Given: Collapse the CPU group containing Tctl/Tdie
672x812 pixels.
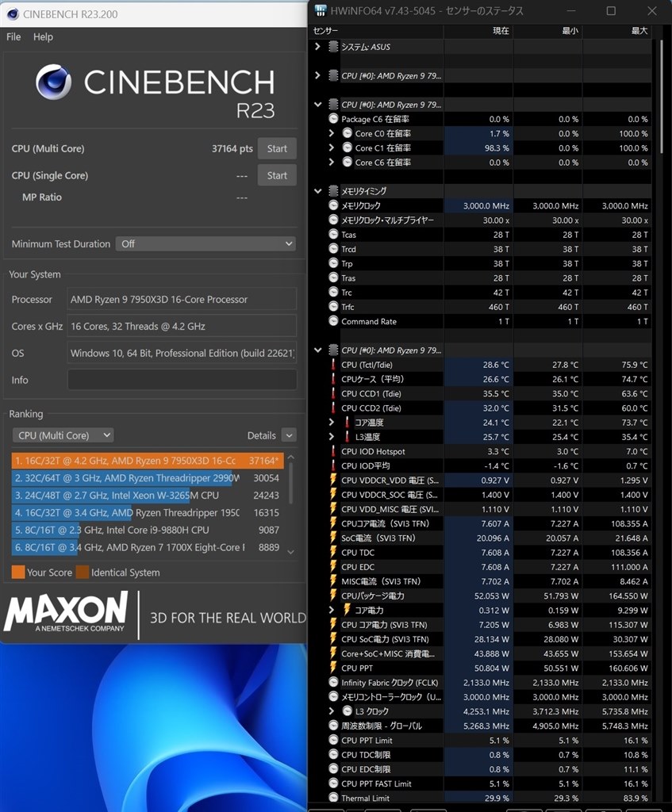Looking at the screenshot, I should click(x=317, y=350).
